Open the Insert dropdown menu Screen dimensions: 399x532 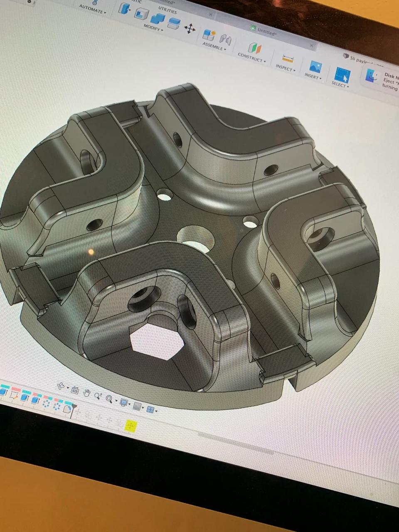(x=313, y=76)
